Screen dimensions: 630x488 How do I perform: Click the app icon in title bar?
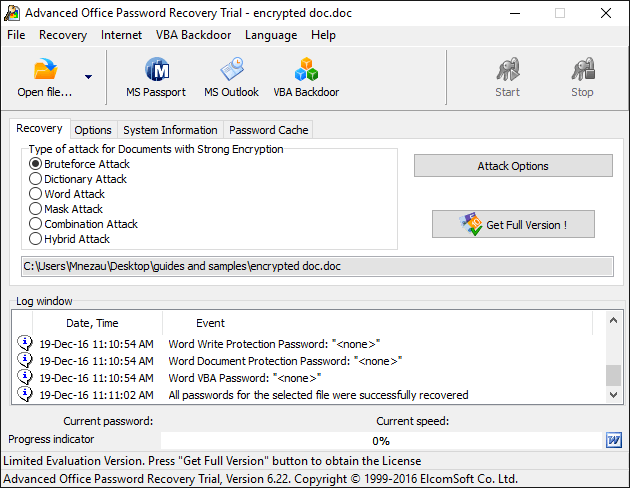tap(12, 13)
